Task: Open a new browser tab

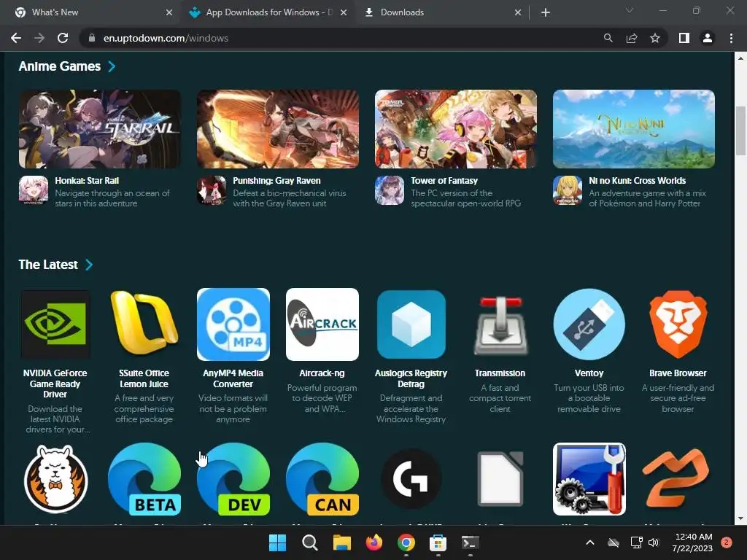Action: pyautogui.click(x=546, y=12)
